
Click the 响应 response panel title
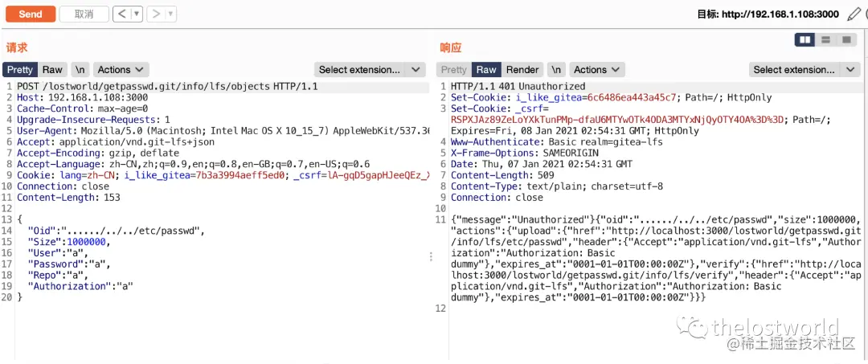pyautogui.click(x=451, y=47)
